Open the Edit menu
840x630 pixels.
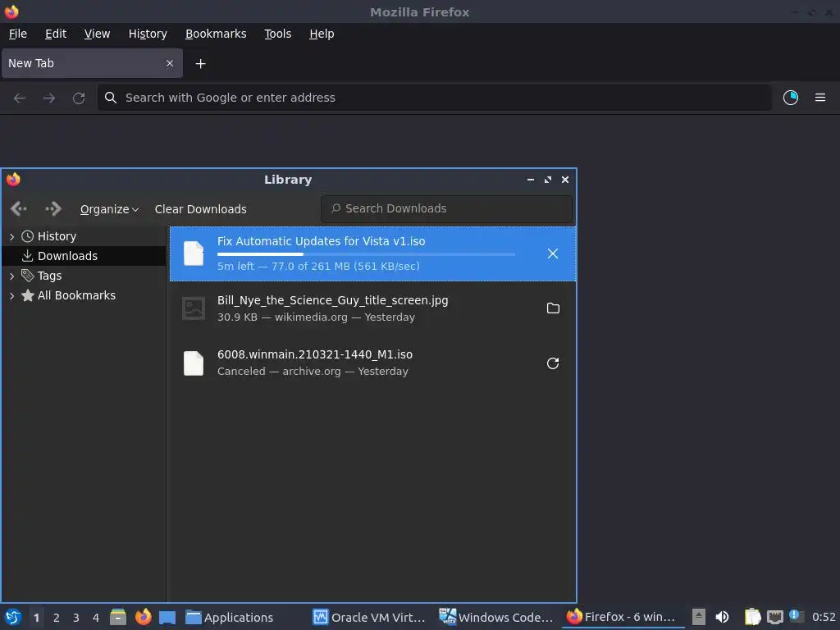click(56, 34)
